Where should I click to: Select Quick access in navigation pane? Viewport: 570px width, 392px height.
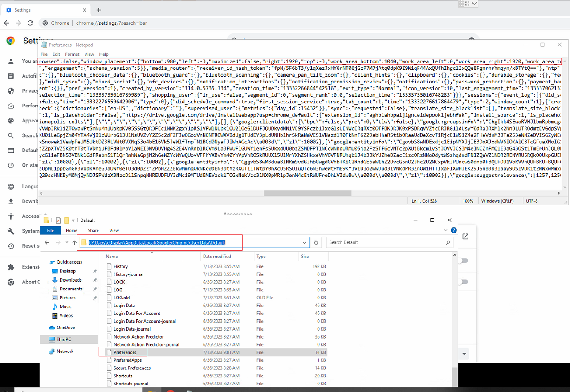pos(69,262)
